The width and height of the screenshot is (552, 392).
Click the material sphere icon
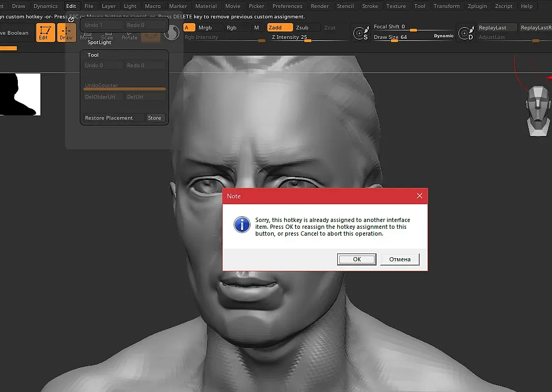172,33
